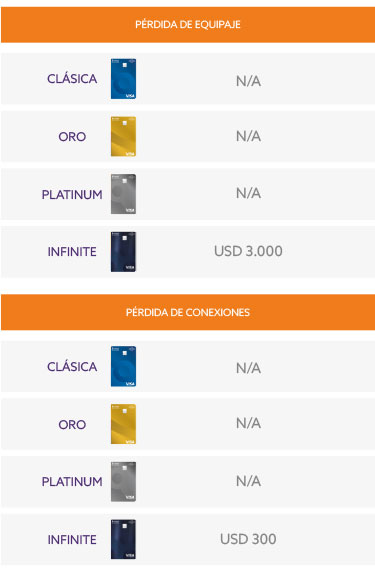The width and height of the screenshot is (375, 573).
Task: Click the blue Clásica card under Pérdida de Equipaje
Action: tap(124, 79)
